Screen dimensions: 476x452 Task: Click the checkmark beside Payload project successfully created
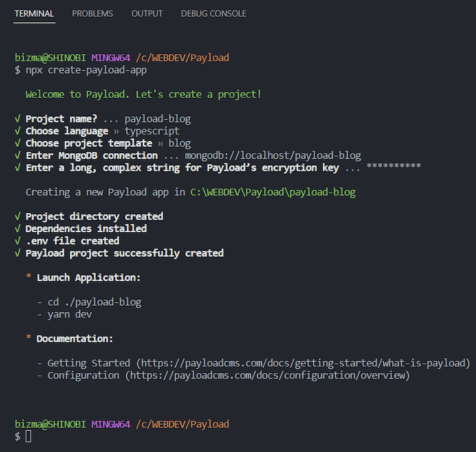[x=18, y=253]
